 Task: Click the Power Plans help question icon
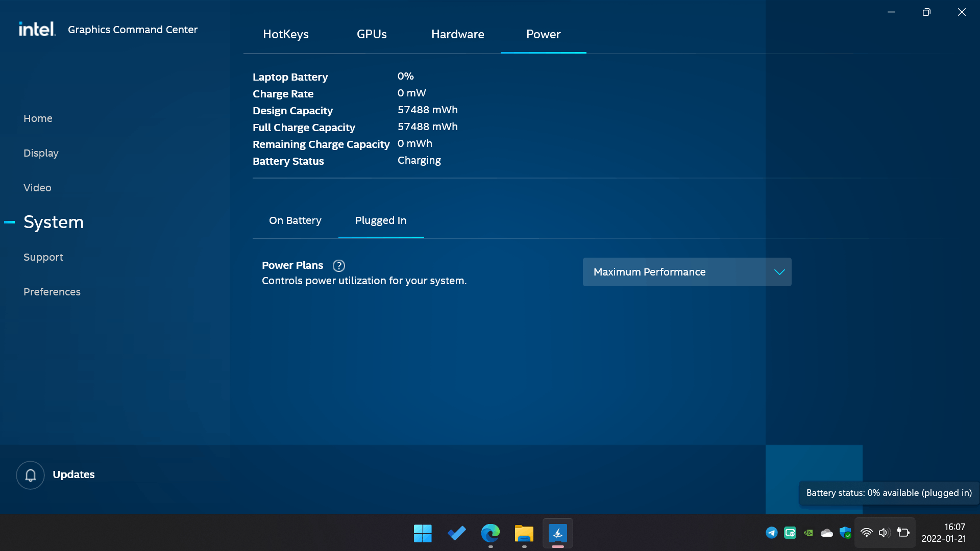pos(338,266)
